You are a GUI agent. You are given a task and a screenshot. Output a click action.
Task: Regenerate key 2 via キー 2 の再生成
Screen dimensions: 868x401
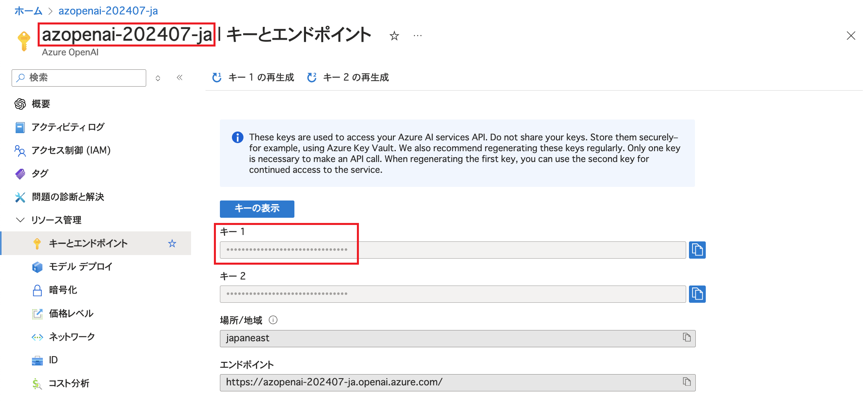348,77
